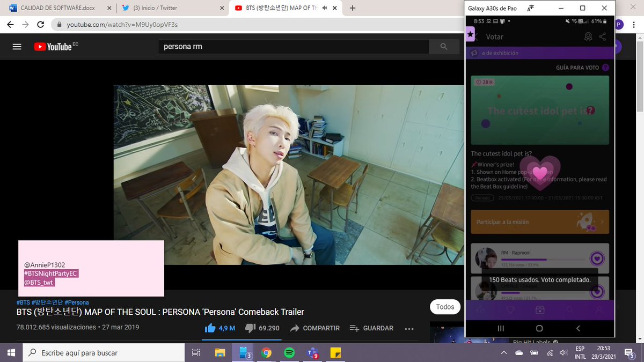Open Sticky Notes from taskbar
The width and height of the screenshot is (644, 362).
tap(335, 353)
